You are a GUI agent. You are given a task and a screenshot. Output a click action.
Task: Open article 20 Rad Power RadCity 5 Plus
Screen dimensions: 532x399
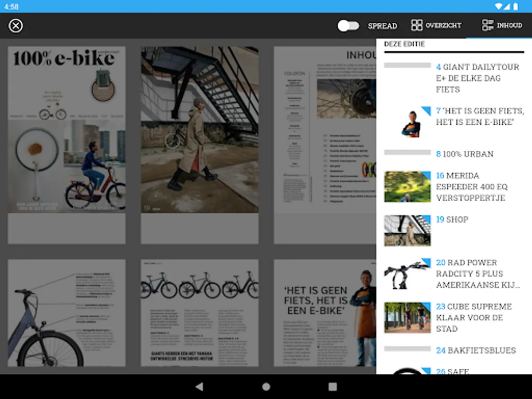tap(454, 274)
